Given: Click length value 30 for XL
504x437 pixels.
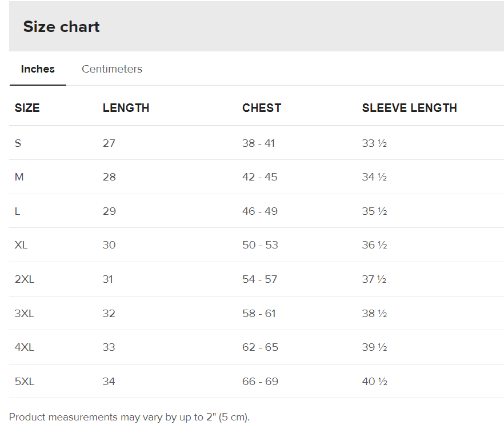Looking at the screenshot, I should (x=109, y=245).
